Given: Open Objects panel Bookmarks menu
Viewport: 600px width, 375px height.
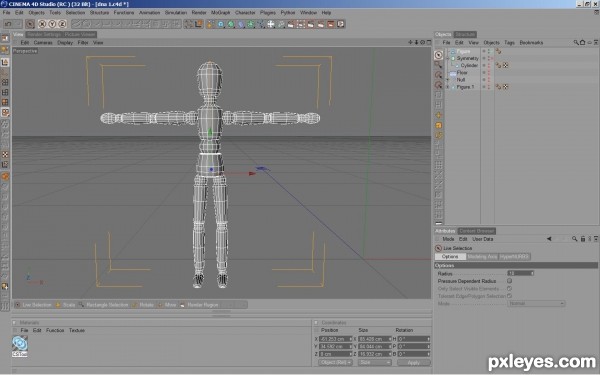Looking at the screenshot, I should point(531,42).
